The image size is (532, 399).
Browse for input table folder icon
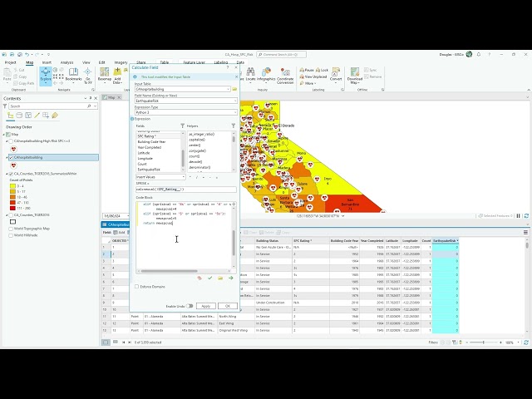[x=234, y=89]
